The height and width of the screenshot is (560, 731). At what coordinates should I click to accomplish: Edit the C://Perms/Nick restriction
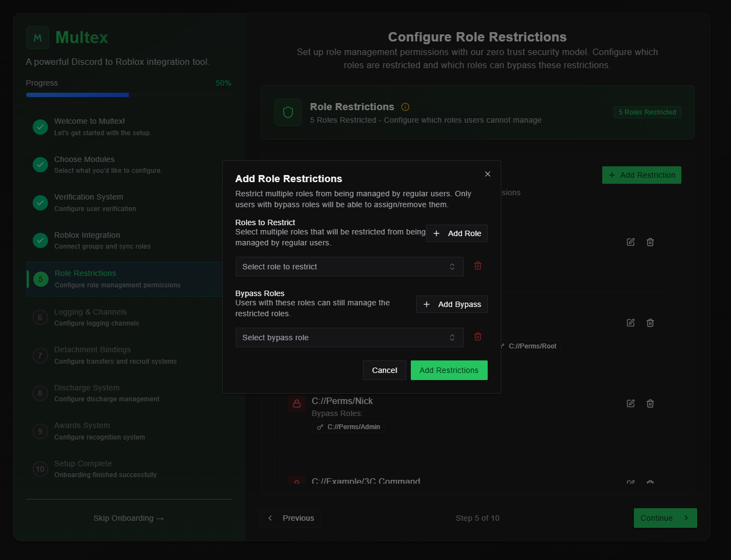click(631, 404)
